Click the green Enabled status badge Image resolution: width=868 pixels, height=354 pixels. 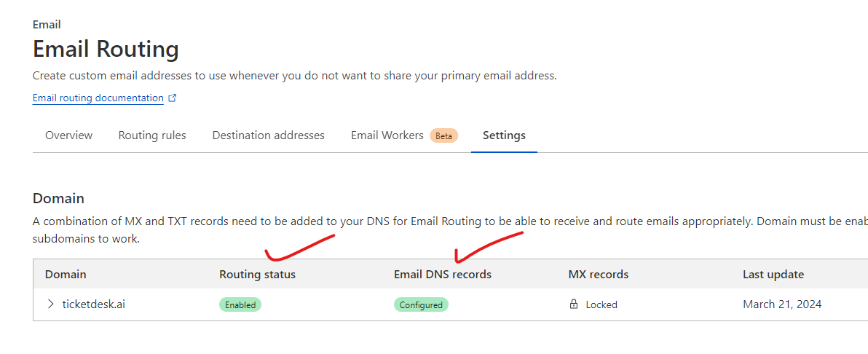(240, 304)
